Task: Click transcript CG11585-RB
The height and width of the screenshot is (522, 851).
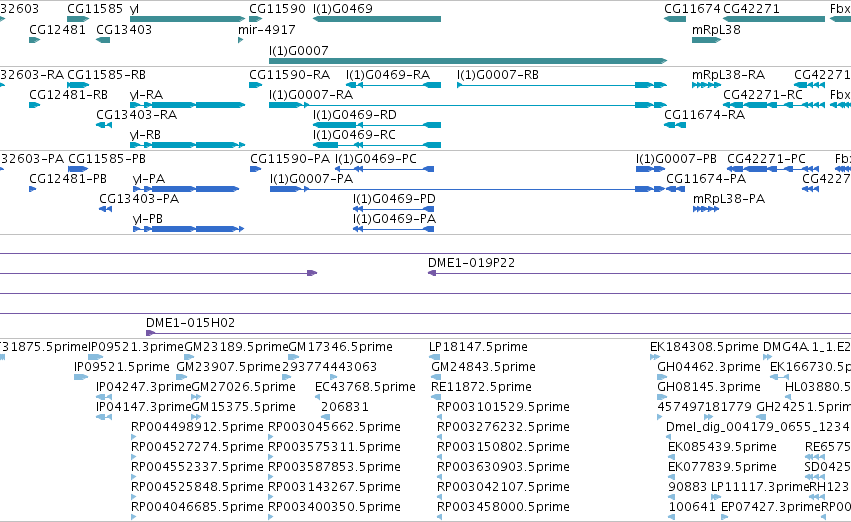Action: point(106,74)
